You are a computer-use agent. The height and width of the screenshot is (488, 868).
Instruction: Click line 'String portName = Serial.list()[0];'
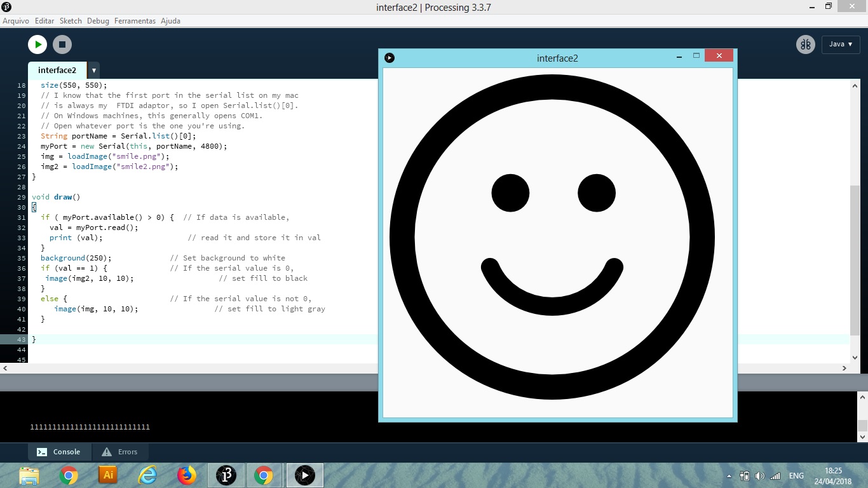(118, 136)
